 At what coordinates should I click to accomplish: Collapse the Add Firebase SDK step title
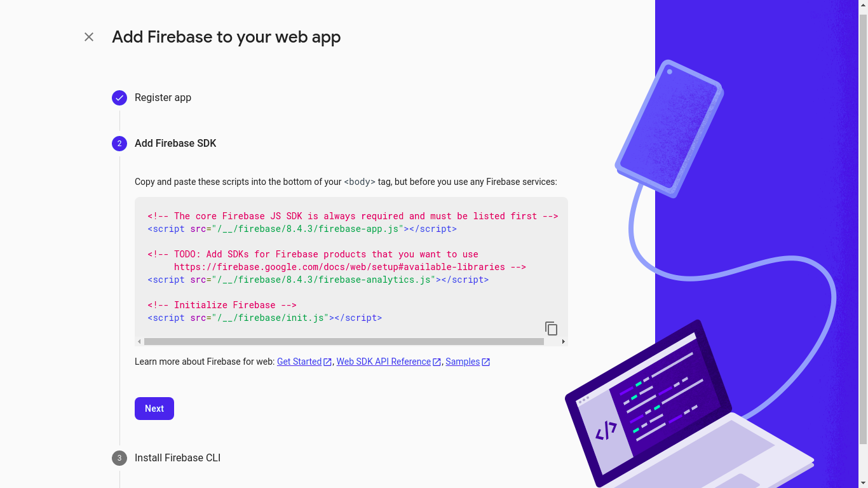(x=175, y=144)
